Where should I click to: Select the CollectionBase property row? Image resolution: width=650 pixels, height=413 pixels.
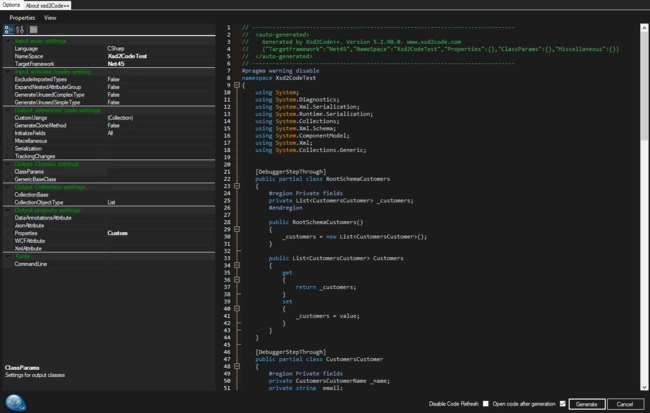pyautogui.click(x=109, y=195)
